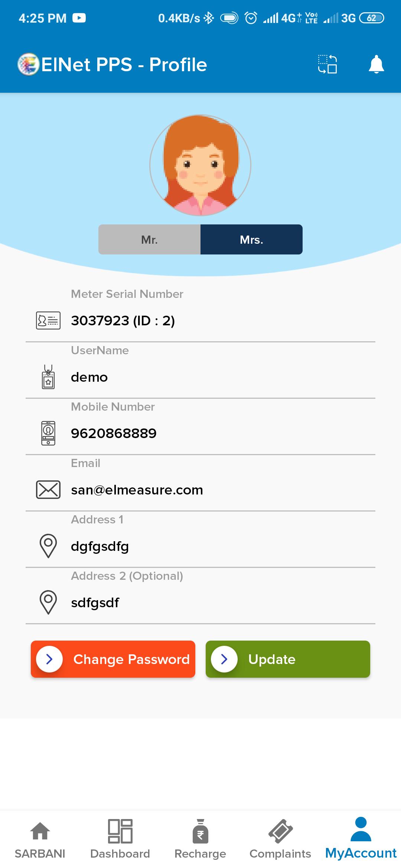Select the Mr. title option
Viewport: 401px width, 868px height.
point(149,240)
